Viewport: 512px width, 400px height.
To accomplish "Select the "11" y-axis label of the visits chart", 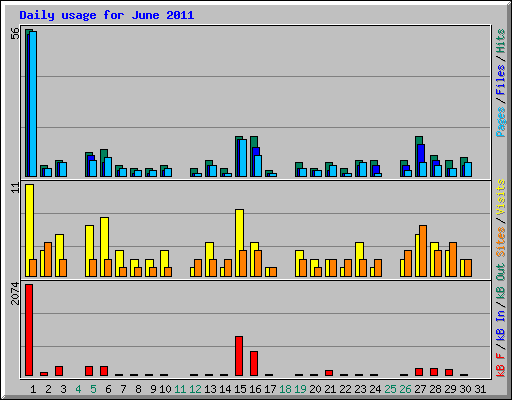I will (x=15, y=188).
